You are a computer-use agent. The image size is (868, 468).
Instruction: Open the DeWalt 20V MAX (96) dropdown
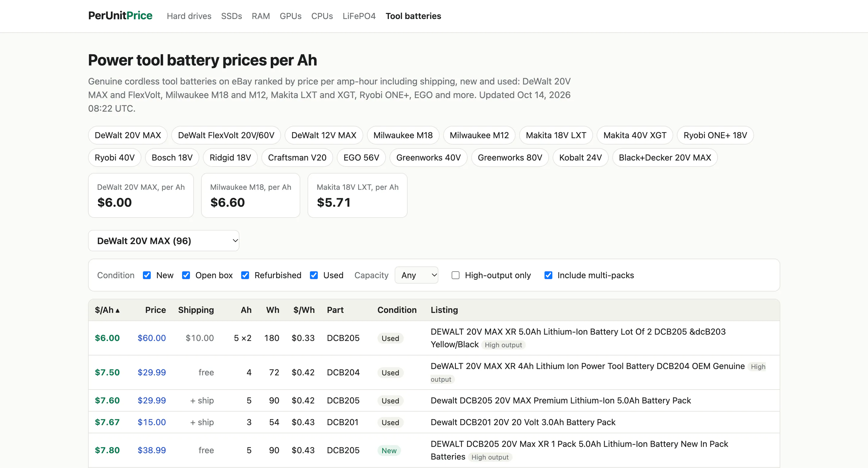click(x=164, y=241)
